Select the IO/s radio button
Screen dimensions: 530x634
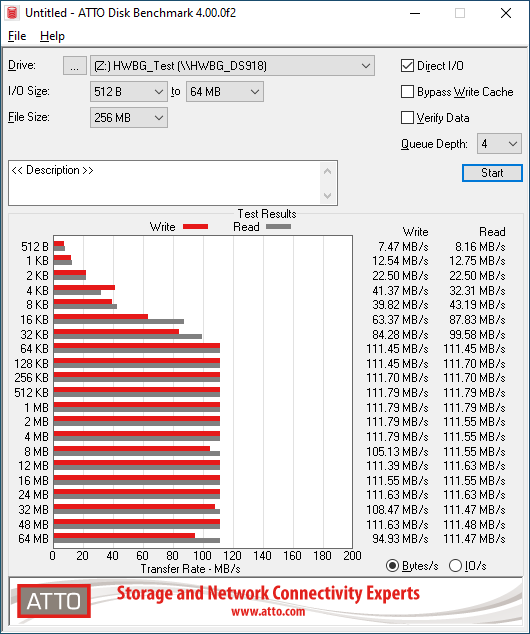(455, 565)
